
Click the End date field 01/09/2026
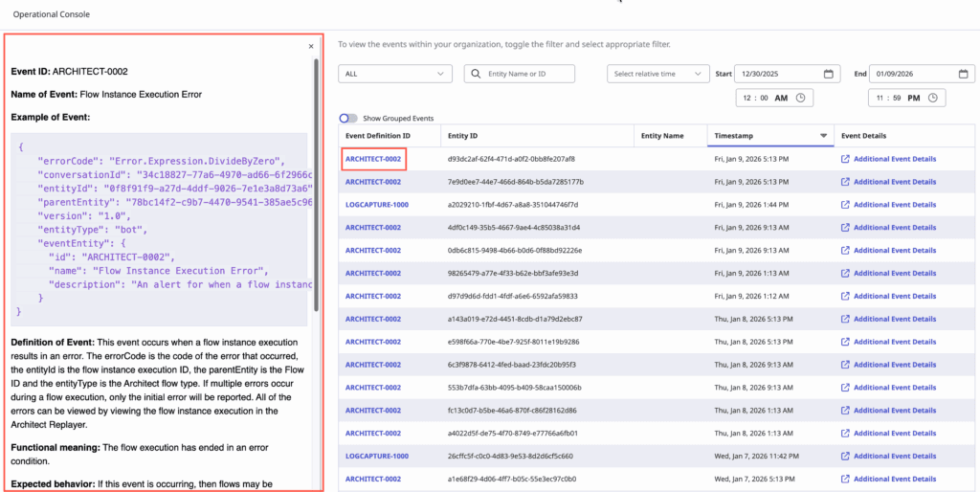[922, 73]
